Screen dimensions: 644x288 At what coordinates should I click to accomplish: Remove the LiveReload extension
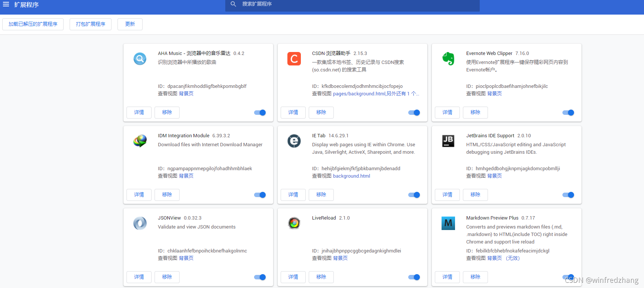coord(321,277)
